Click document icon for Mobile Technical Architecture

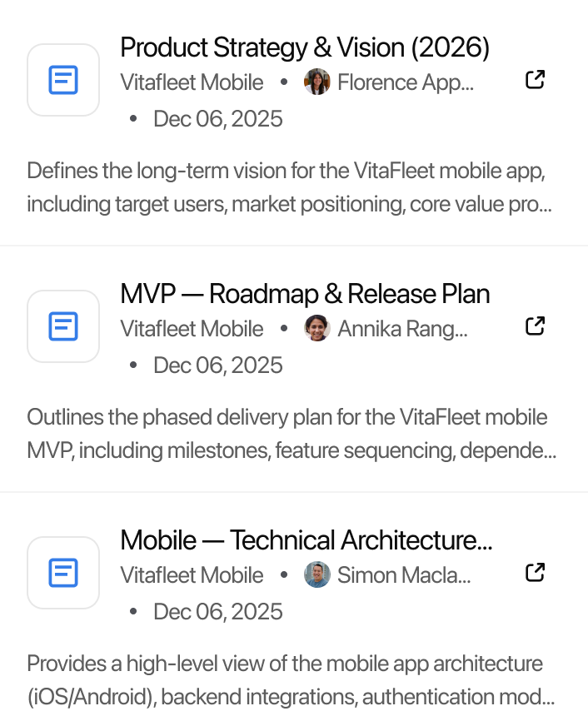(x=63, y=573)
